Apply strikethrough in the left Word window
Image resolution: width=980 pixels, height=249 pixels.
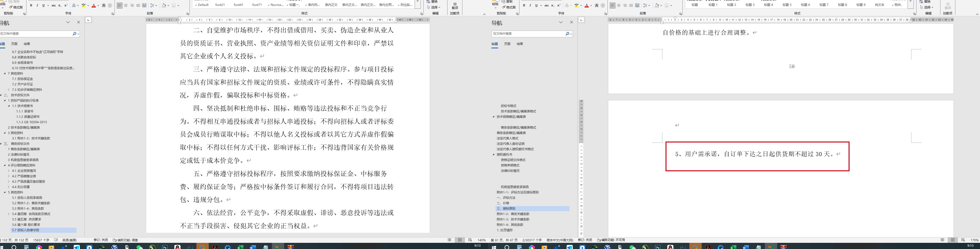point(54,5)
